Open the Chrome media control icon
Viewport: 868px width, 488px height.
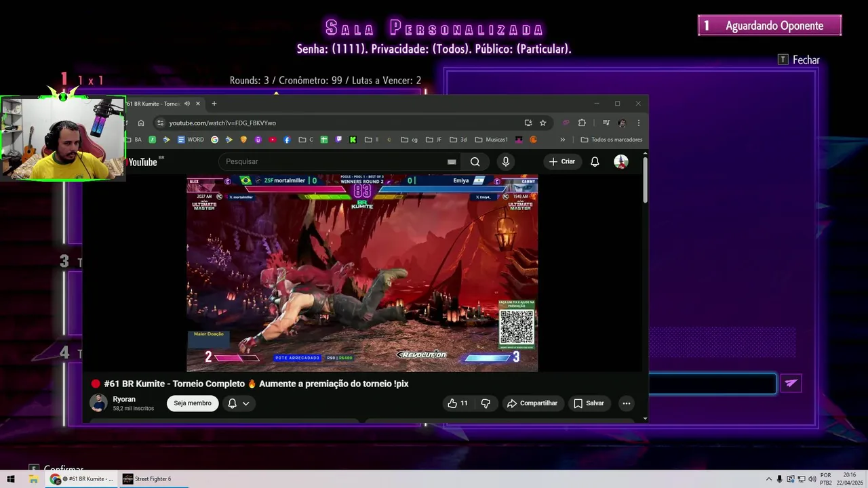(x=606, y=123)
